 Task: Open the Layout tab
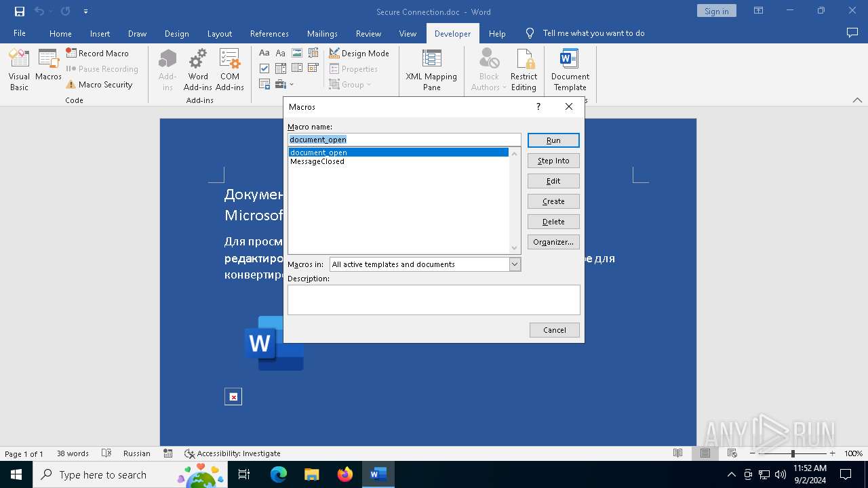point(219,33)
